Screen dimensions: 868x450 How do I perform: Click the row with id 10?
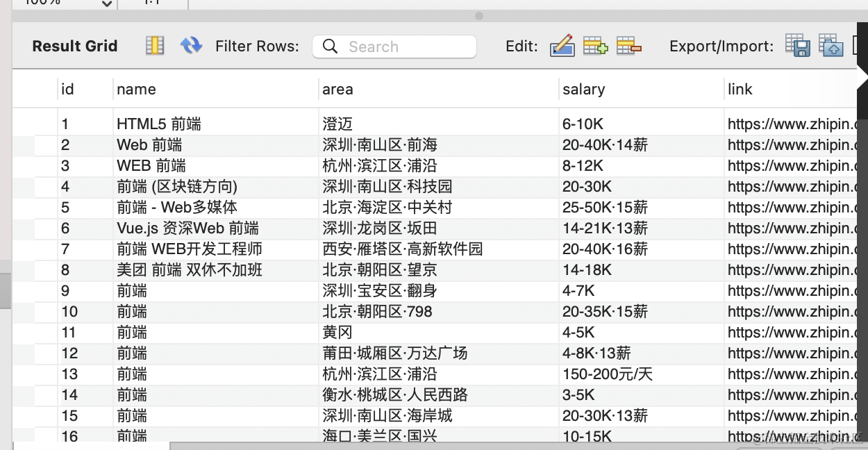[69, 312]
